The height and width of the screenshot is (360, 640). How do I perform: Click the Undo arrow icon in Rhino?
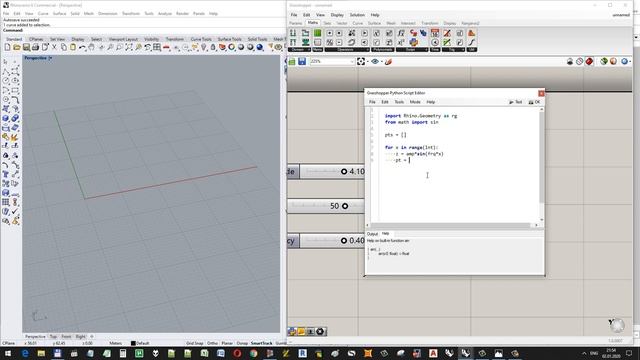pyautogui.click(x=82, y=47)
